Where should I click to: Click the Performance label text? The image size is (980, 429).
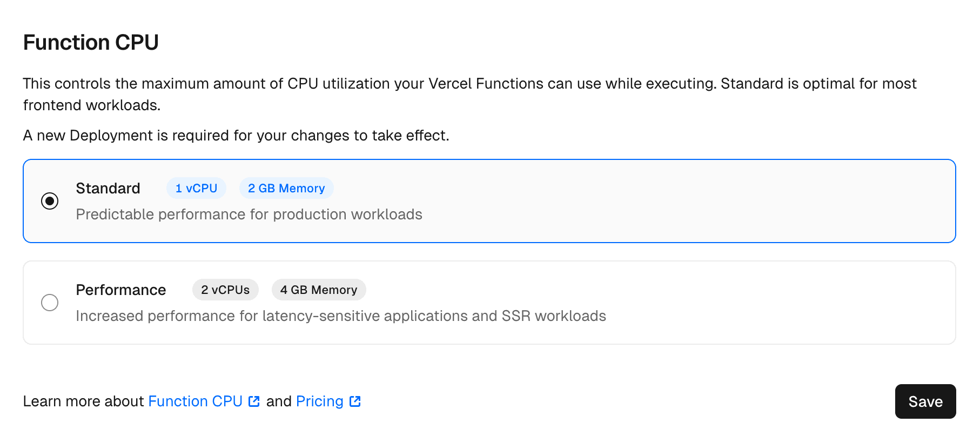tap(121, 290)
